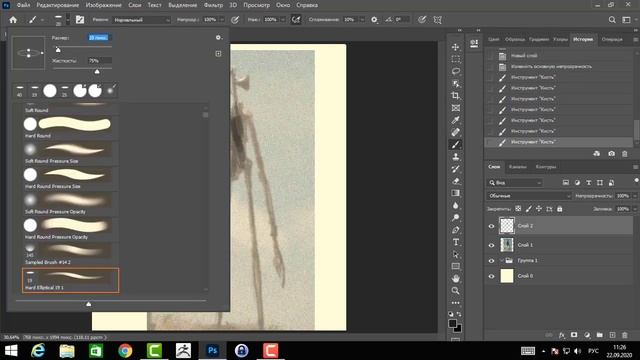Select the Move tool
The height and width of the screenshot is (360, 640).
pos(456,47)
